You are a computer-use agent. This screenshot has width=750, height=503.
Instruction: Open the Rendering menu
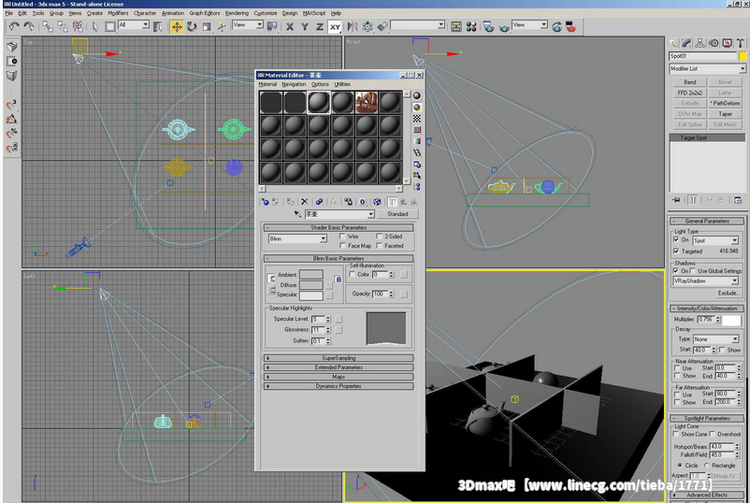click(x=237, y=13)
